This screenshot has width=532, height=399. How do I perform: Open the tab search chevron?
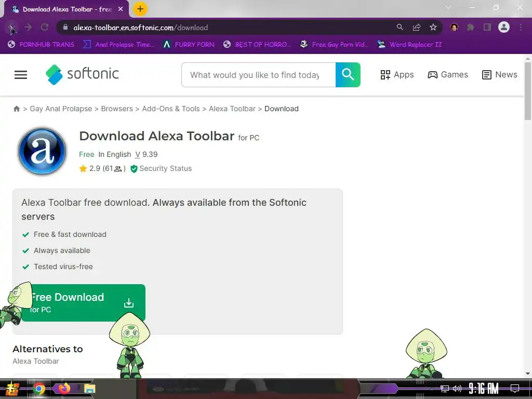[x=448, y=7]
